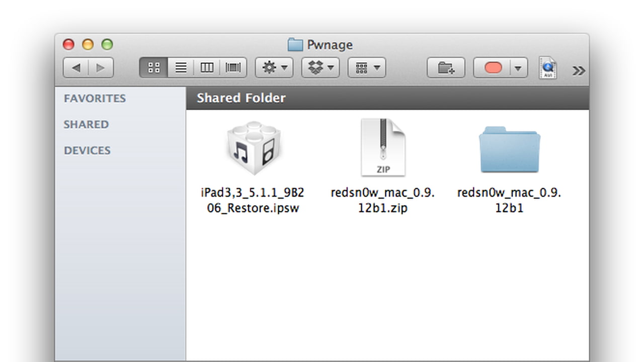Open the item arrangement dropdown
This screenshot has height=362, width=644.
[x=367, y=68]
